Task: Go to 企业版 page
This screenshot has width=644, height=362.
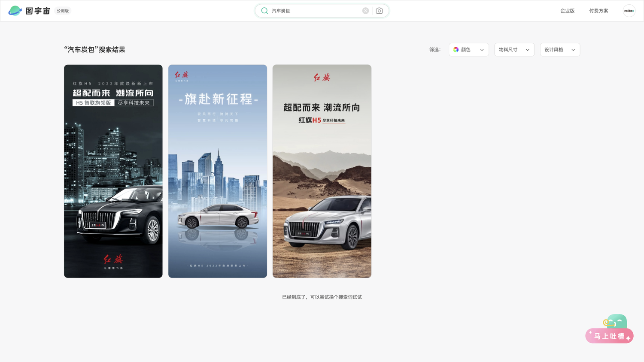Action: (x=567, y=11)
